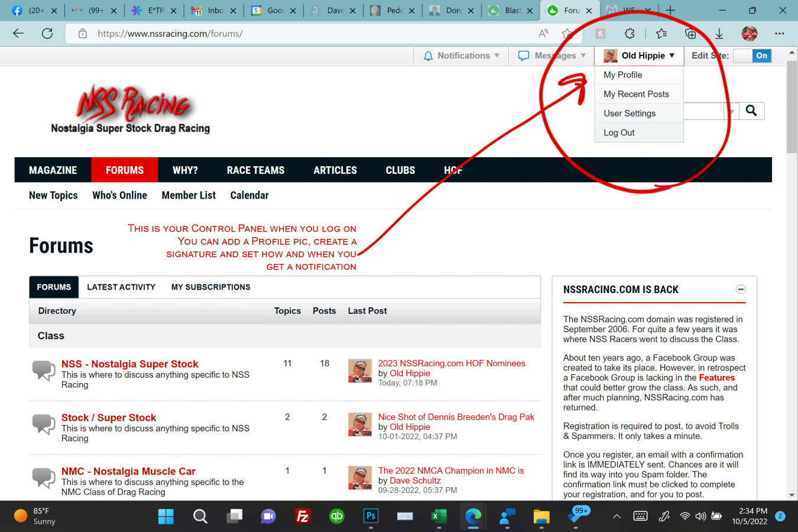This screenshot has width=798, height=532.
Task: Click the forum search input field
Action: click(704, 111)
